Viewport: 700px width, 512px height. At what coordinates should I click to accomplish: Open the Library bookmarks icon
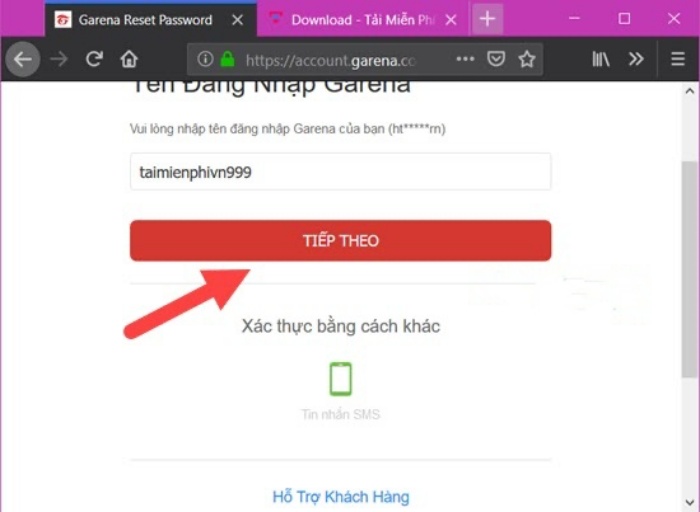600,59
